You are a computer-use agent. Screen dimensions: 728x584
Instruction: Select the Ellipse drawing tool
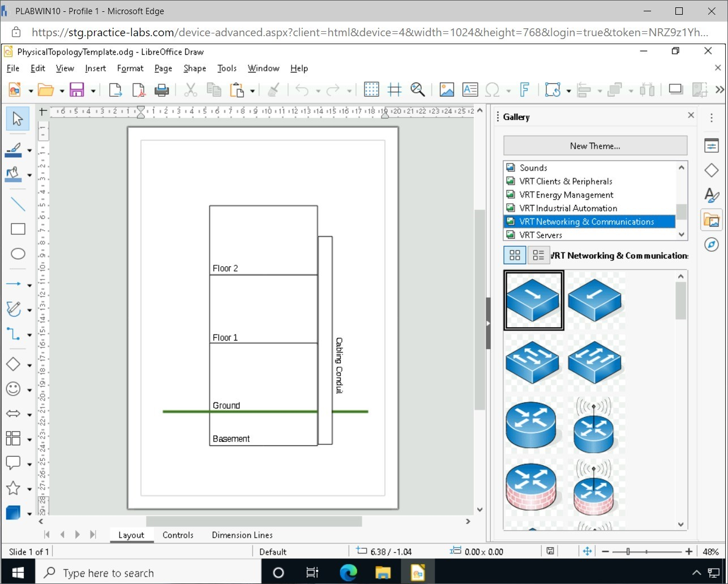tap(18, 254)
